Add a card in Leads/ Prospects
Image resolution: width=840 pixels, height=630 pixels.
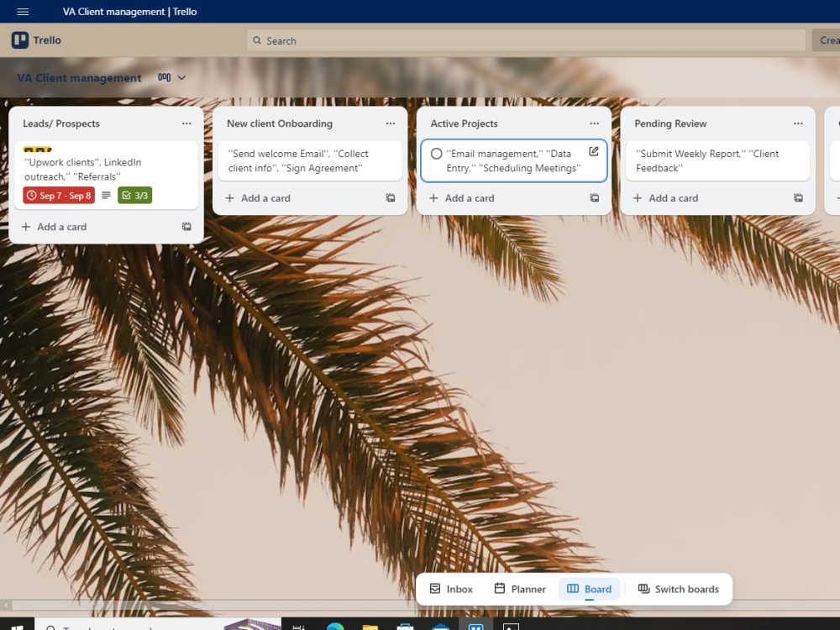pyautogui.click(x=54, y=227)
